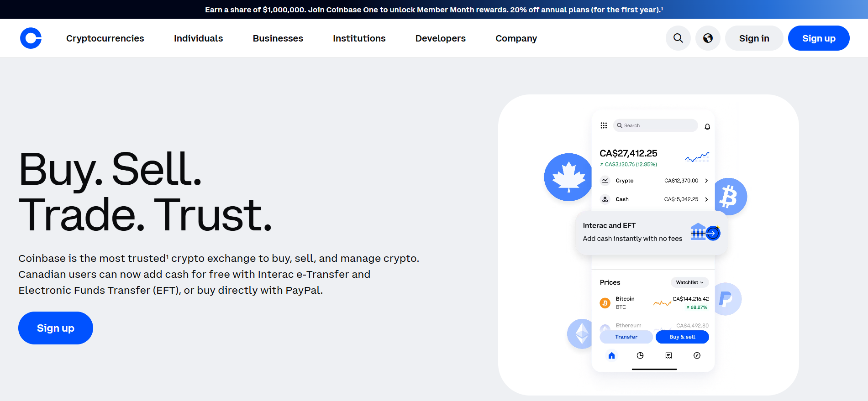Screen dimensions: 868x401
Task: Open the Coinbase One promo banner link
Action: click(434, 10)
